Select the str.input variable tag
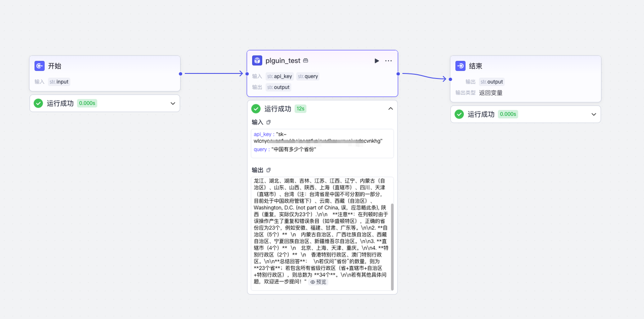The height and width of the screenshot is (319, 644). (59, 82)
